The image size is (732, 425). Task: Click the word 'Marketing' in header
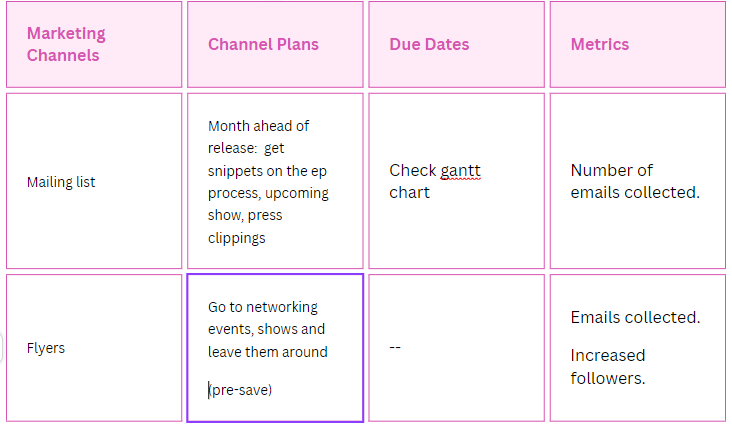(66, 33)
